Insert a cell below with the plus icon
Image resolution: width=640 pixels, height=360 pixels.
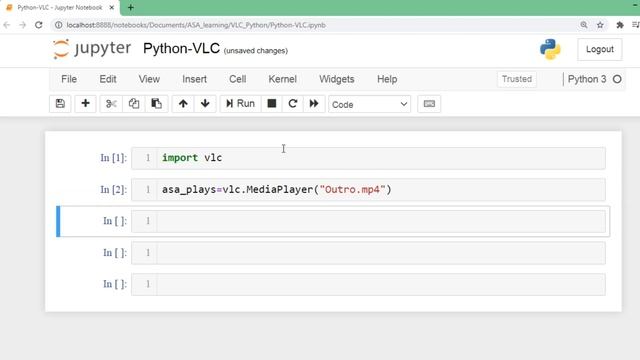coord(85,104)
